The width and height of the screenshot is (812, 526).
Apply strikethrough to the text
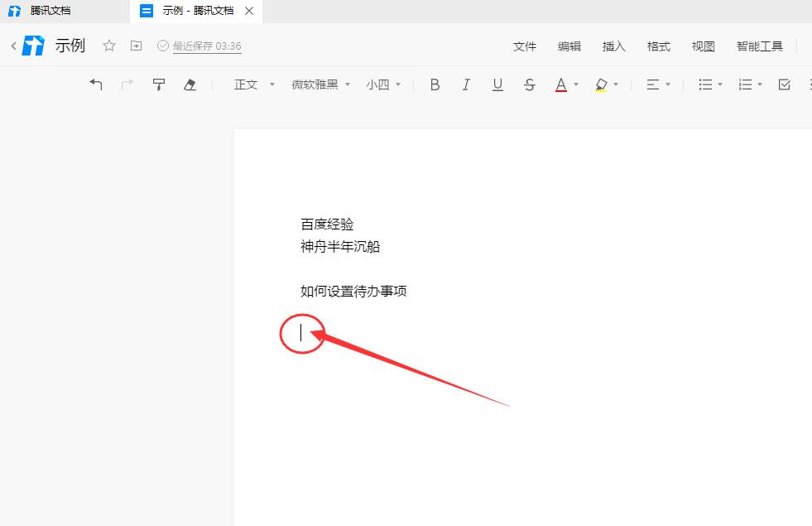tap(529, 84)
